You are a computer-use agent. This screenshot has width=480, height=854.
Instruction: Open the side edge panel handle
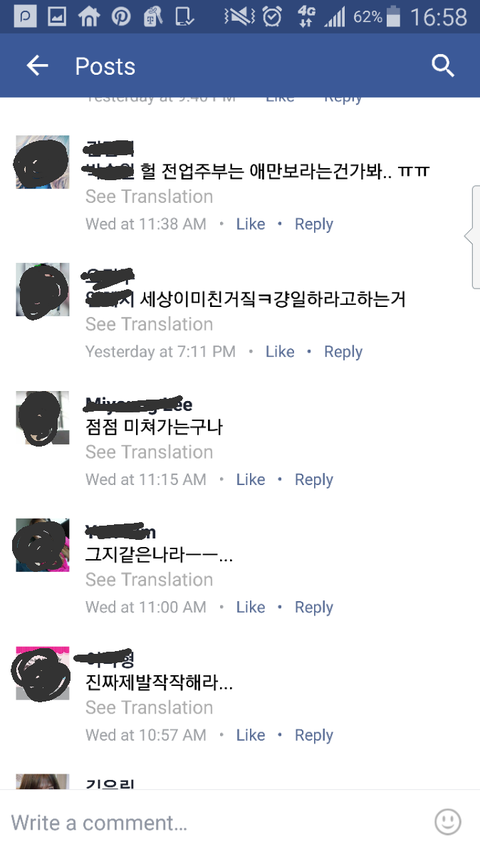472,236
